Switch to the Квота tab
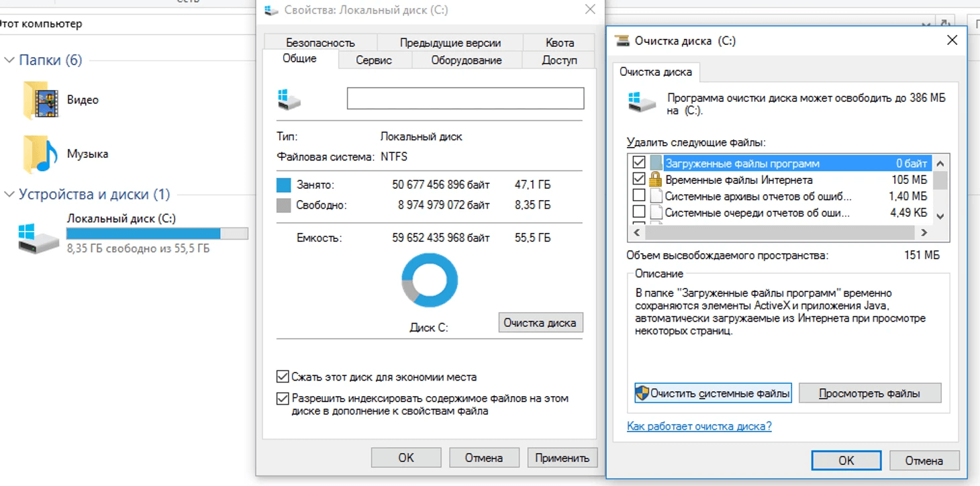The image size is (980, 486). pyautogui.click(x=559, y=42)
